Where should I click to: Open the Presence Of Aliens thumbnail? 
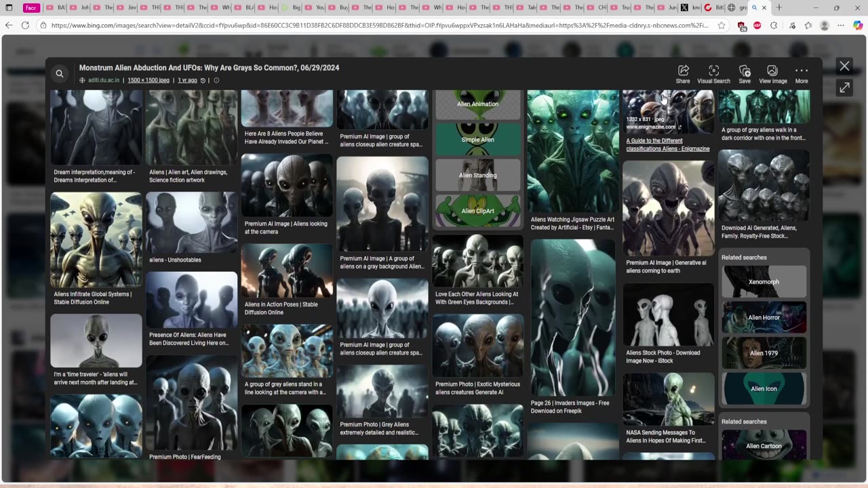coord(191,300)
